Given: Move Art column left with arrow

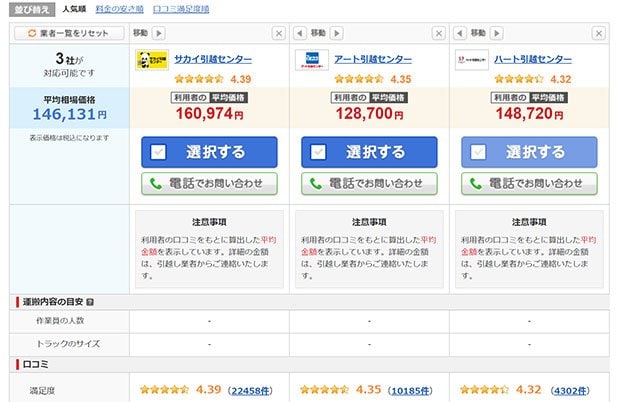Looking at the screenshot, I should pos(300,33).
